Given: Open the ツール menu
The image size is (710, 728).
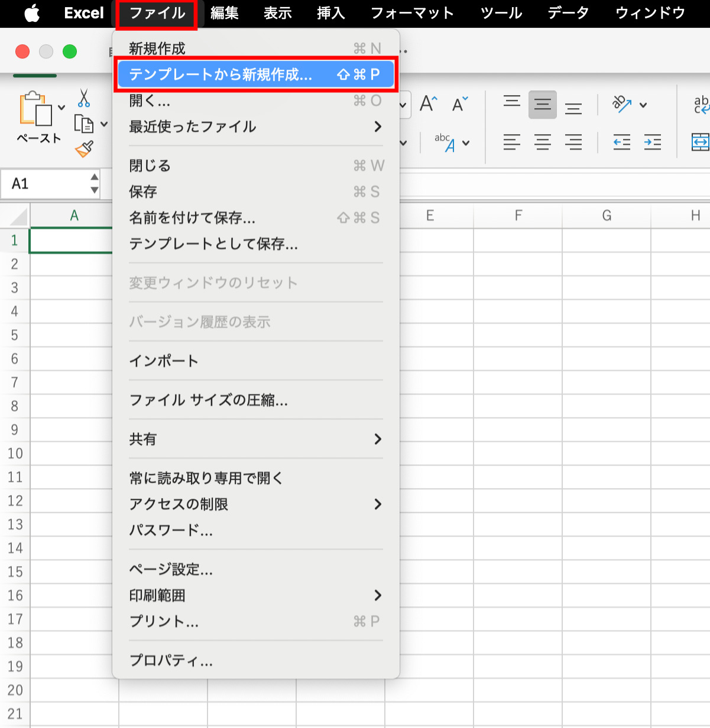Looking at the screenshot, I should point(500,12).
